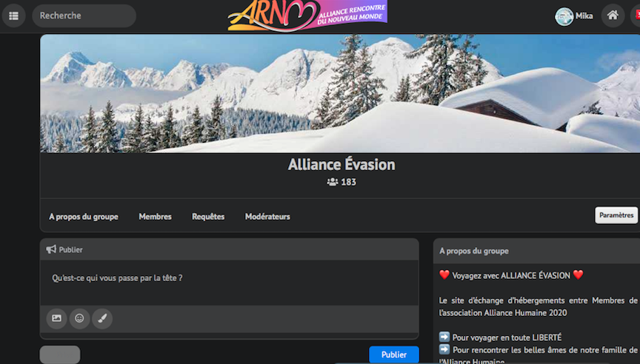Switch to the Membres tab
This screenshot has width=640, height=364.
click(x=155, y=217)
